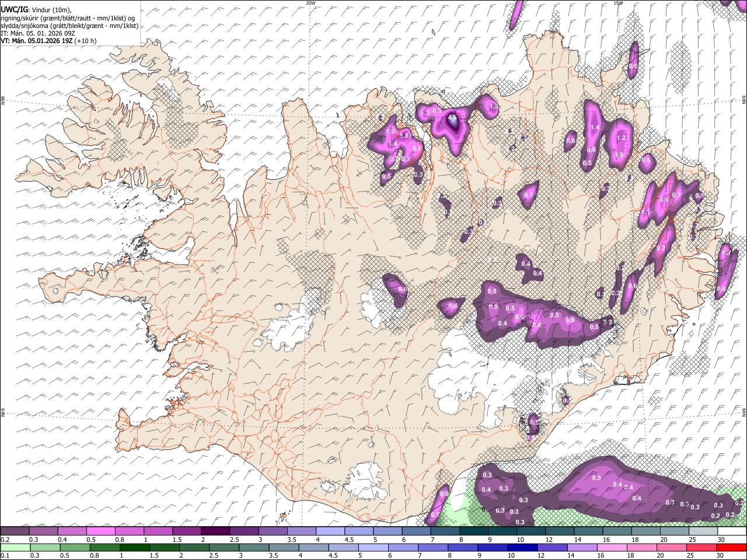Select the darkest purple swatch labeled 2

215,531
